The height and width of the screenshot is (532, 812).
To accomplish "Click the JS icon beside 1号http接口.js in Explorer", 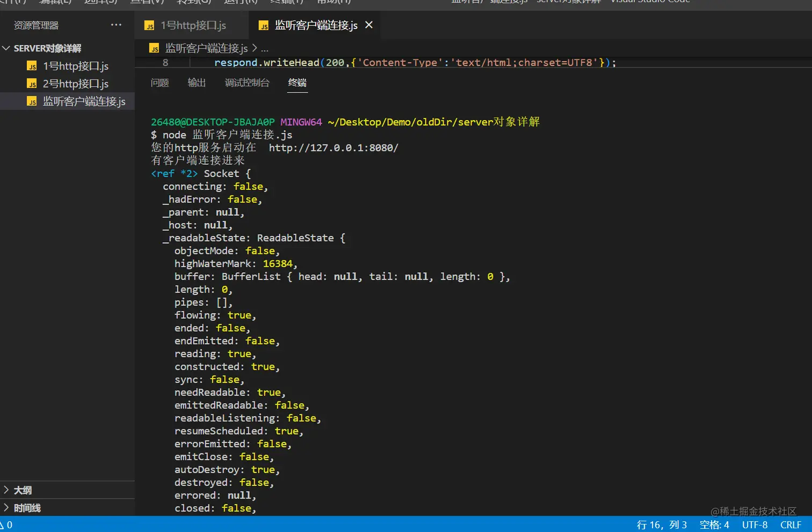I will click(x=32, y=66).
